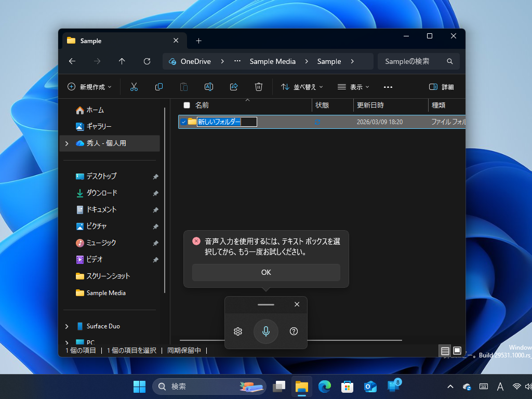Open voice typing help
532x399 pixels.
pyautogui.click(x=293, y=331)
